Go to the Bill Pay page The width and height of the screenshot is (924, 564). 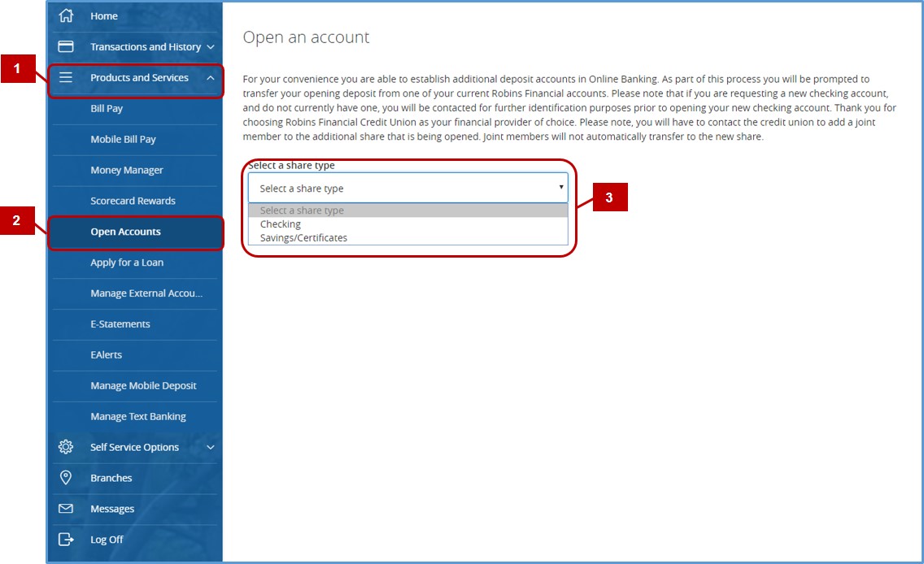pyautogui.click(x=107, y=108)
